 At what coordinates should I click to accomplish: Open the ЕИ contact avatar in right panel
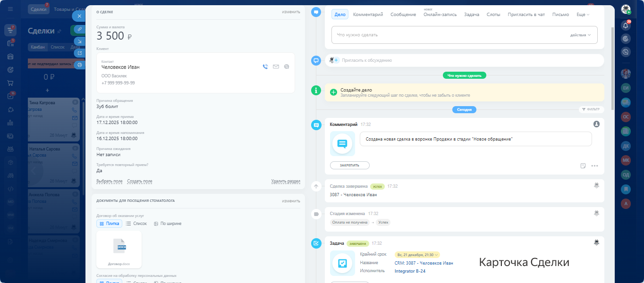coord(626,88)
